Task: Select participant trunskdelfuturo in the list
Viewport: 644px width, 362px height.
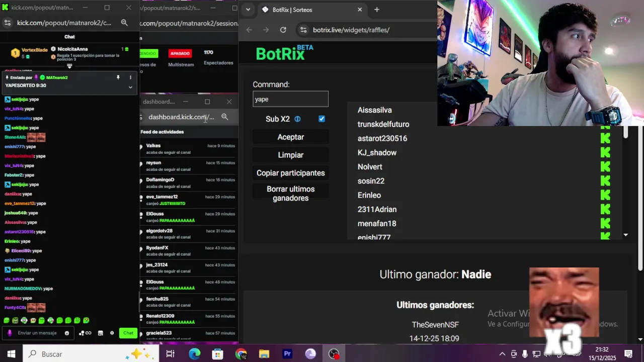Action: [383, 124]
